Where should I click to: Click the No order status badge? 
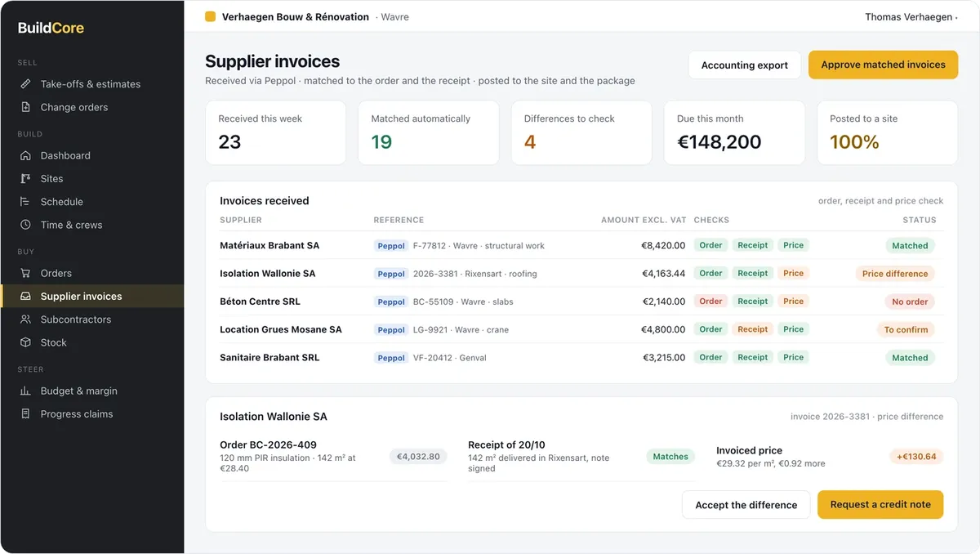910,302
